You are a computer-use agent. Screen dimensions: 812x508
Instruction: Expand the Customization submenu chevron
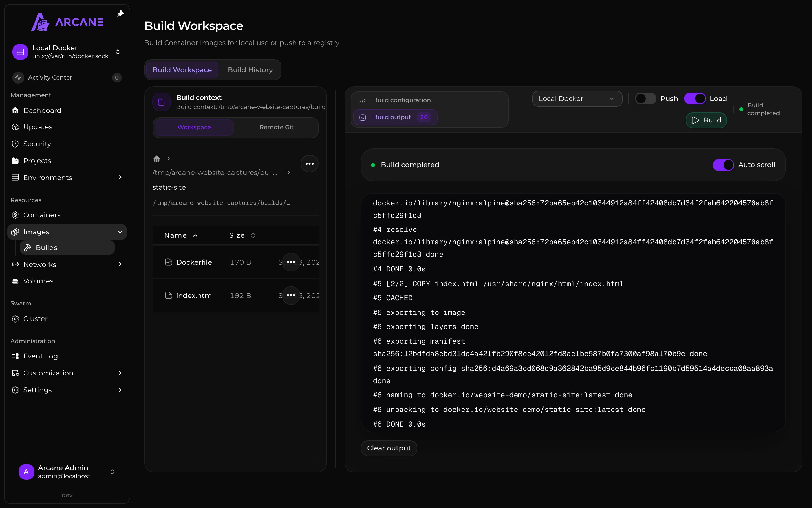click(120, 373)
